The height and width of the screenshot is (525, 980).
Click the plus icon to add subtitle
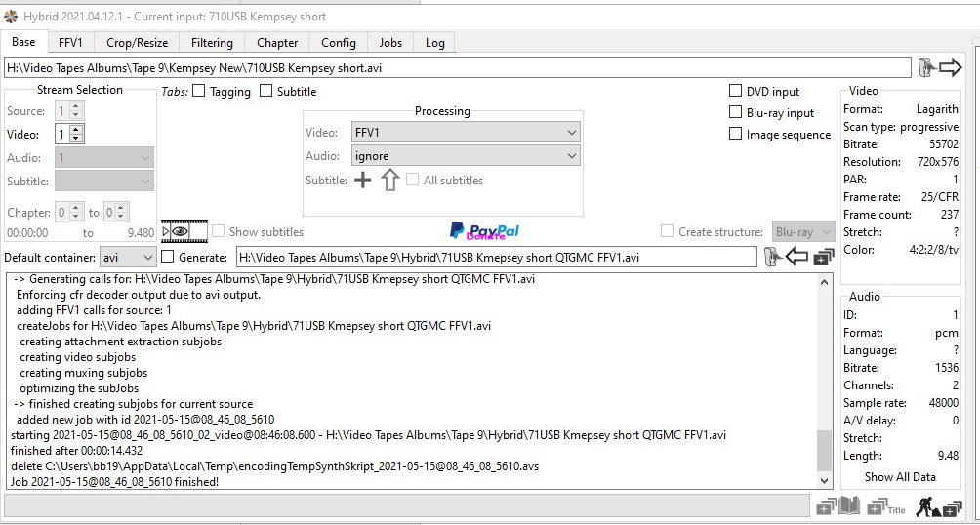pos(362,180)
